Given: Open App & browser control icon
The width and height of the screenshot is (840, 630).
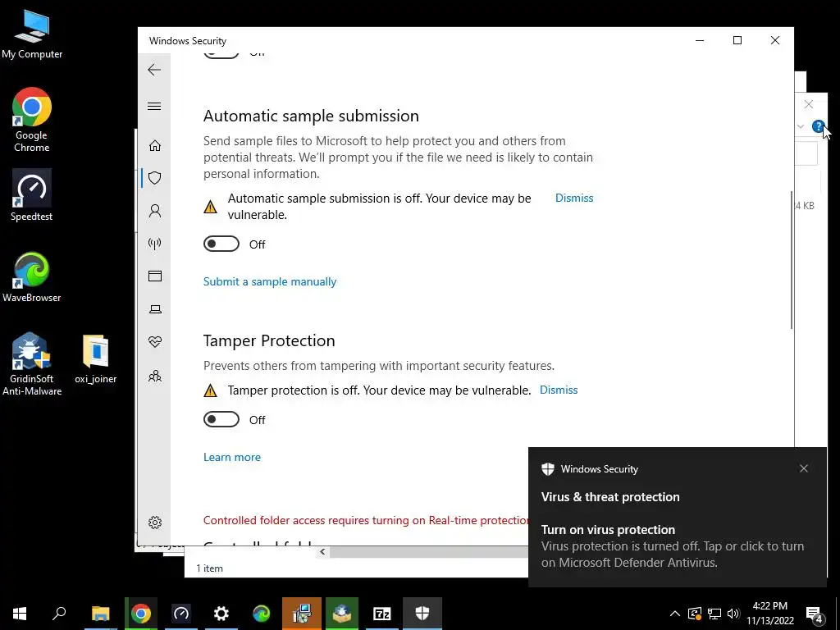Looking at the screenshot, I should 155,276.
